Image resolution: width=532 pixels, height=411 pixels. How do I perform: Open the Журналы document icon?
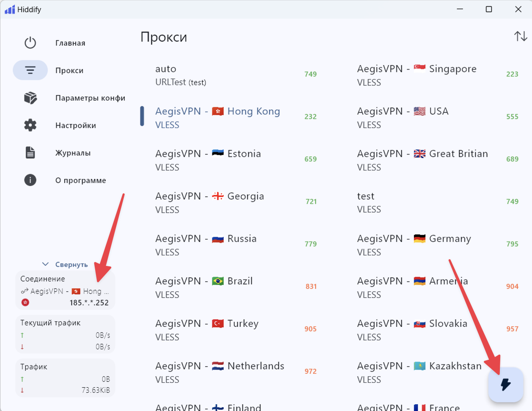30,153
